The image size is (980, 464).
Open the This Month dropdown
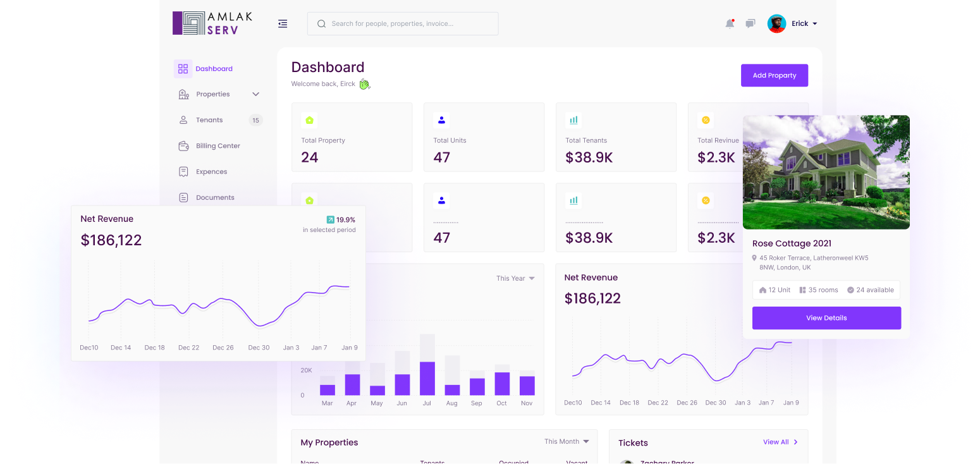click(x=567, y=441)
